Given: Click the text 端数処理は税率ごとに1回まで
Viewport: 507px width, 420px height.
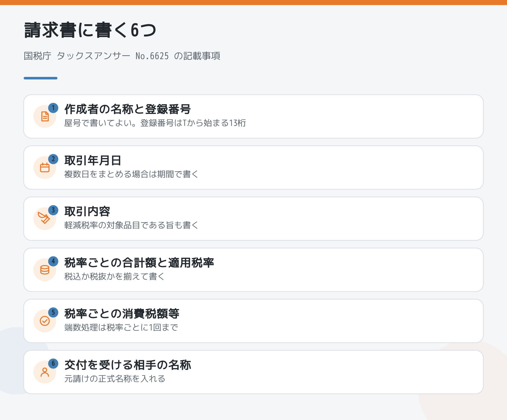Looking at the screenshot, I should (x=121, y=328).
